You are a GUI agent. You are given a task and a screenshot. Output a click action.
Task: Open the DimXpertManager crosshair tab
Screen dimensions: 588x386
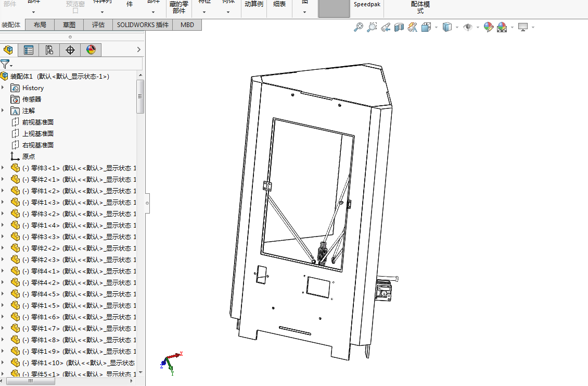tap(70, 50)
